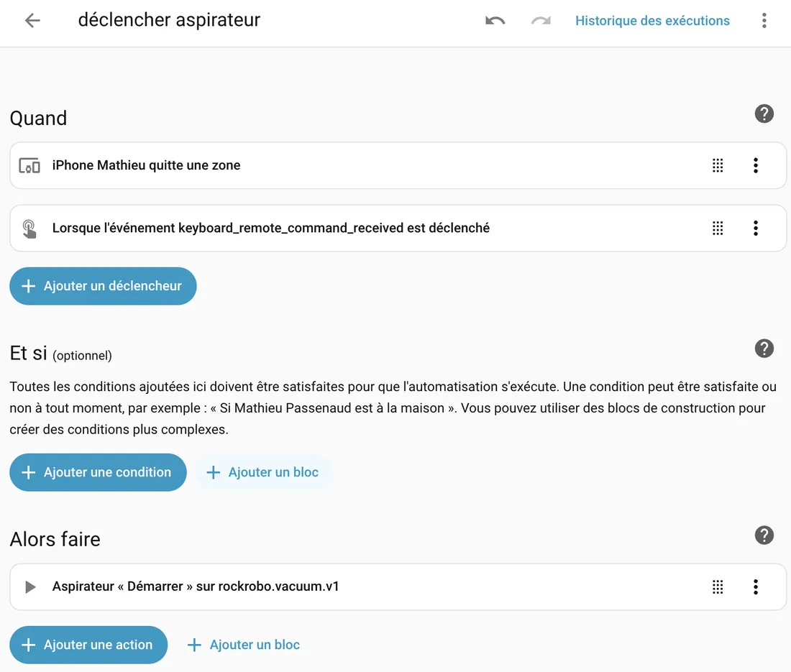Open options menu for Aspirateur Démarrer action
Screen dimensions: 791x672
(755, 586)
